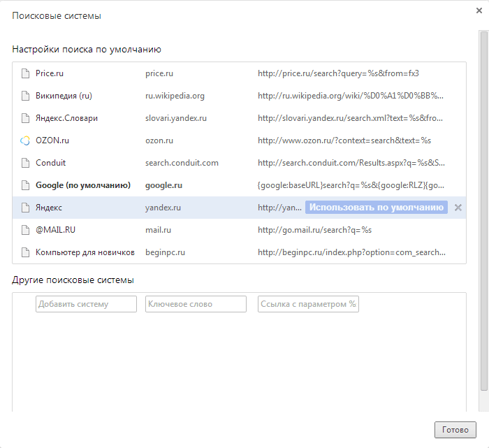
Task: Set Яндекс as default with Использовать по умолчанию
Action: tap(377, 208)
